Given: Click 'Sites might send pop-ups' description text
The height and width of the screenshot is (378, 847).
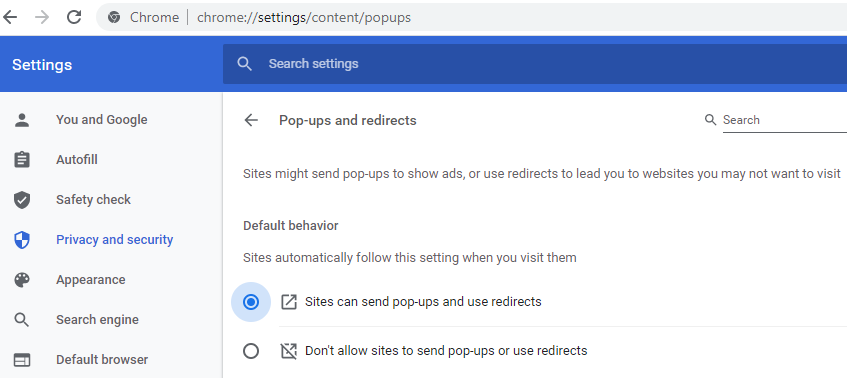Looking at the screenshot, I should 542,174.
